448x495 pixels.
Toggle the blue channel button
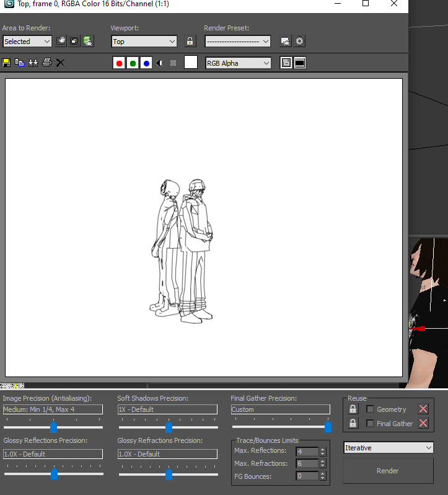click(x=146, y=63)
